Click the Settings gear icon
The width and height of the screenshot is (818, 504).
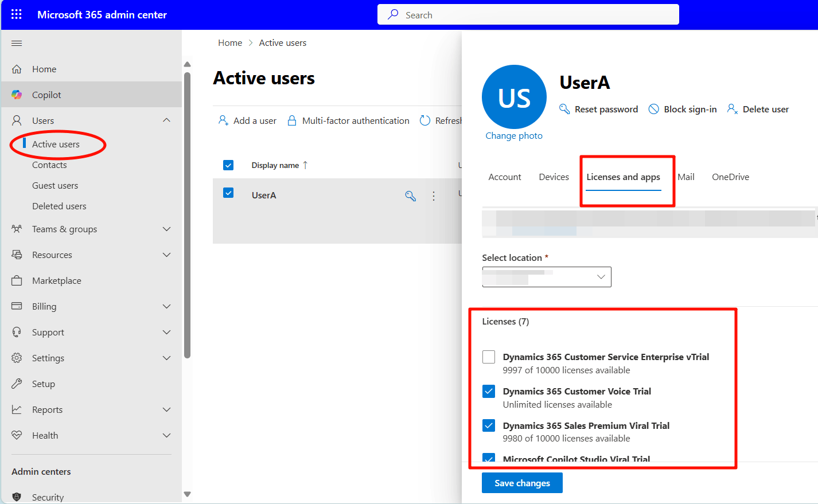tap(17, 358)
